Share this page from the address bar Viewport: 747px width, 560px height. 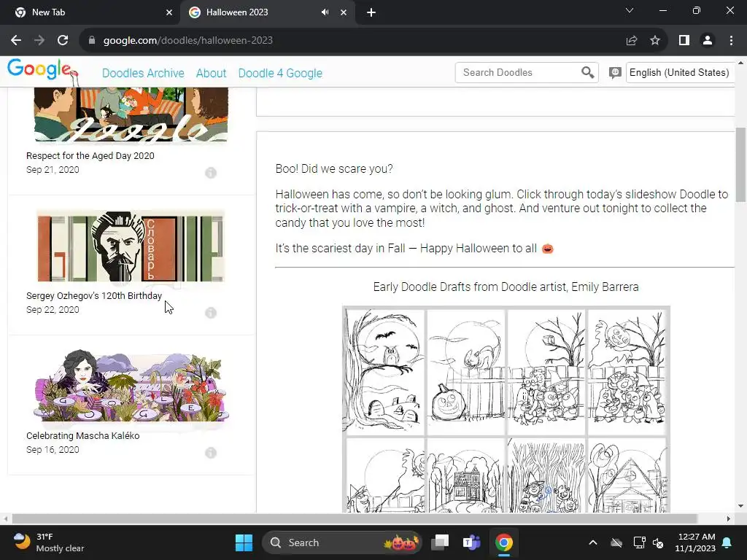[x=632, y=41]
